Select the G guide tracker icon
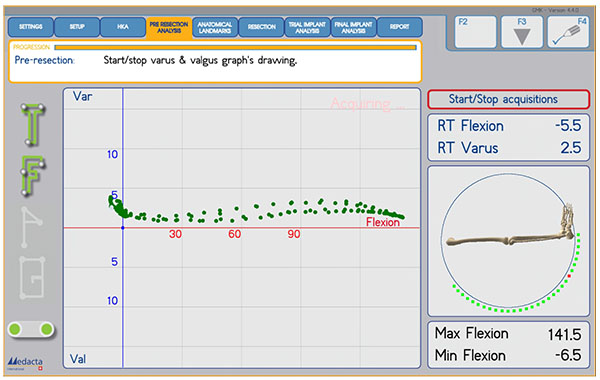This screenshot has width=600, height=380. pyautogui.click(x=32, y=278)
